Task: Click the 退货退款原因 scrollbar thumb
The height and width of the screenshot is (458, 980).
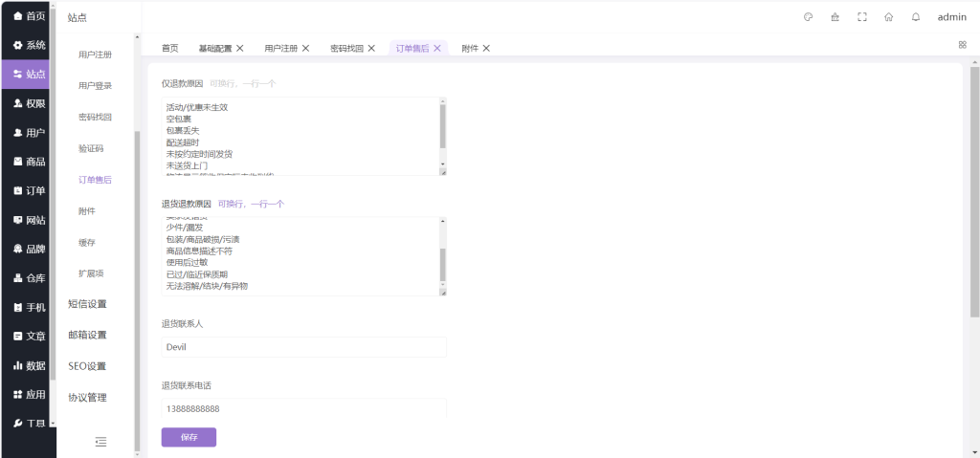Action: click(443, 265)
